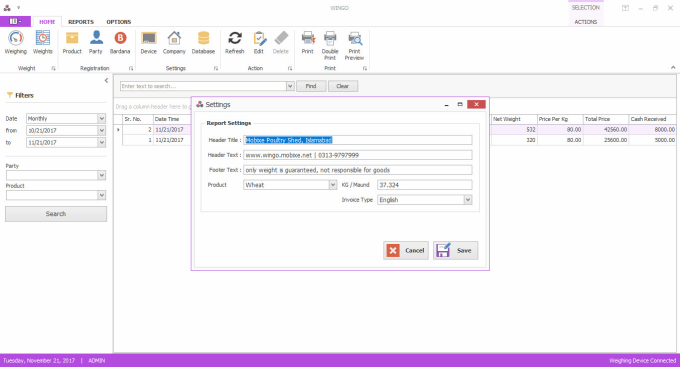Viewport: 680px width, 367px height.
Task: Open Database settings
Action: coord(203,43)
